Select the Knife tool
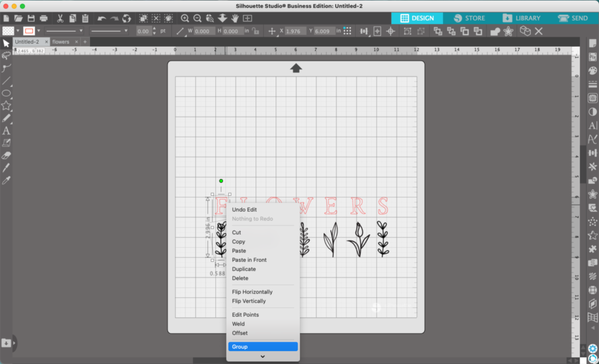This screenshot has width=599, height=364. [x=6, y=168]
